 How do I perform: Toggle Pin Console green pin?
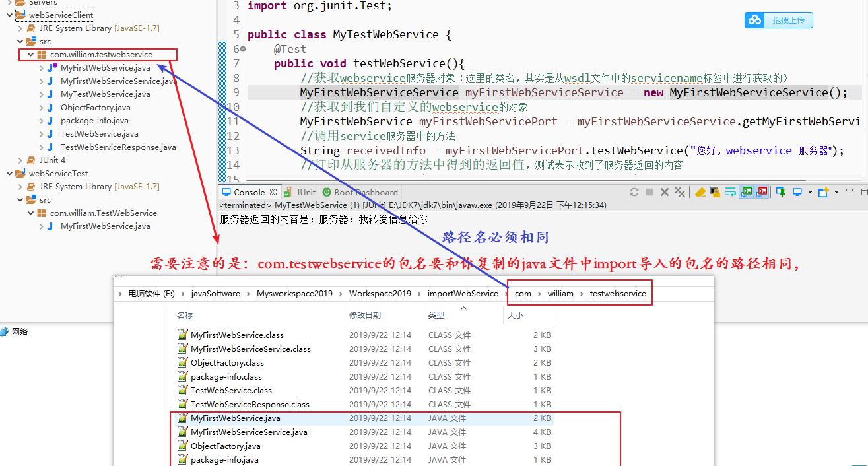(781, 192)
